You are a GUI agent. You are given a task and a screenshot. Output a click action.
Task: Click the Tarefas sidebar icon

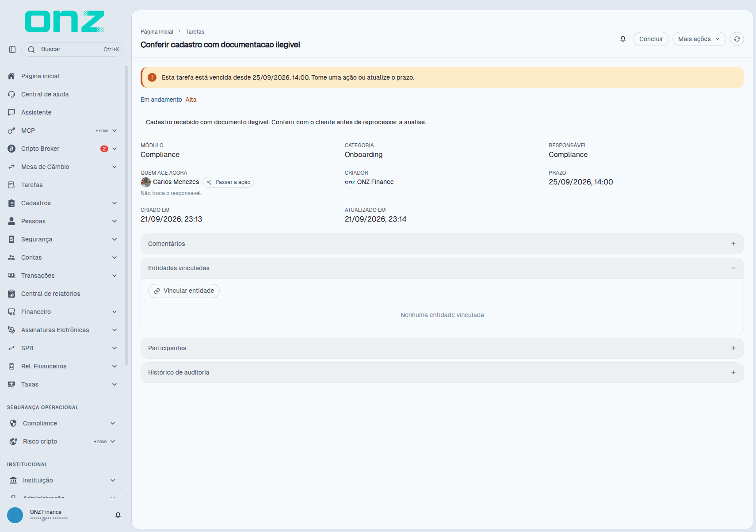pos(11,185)
